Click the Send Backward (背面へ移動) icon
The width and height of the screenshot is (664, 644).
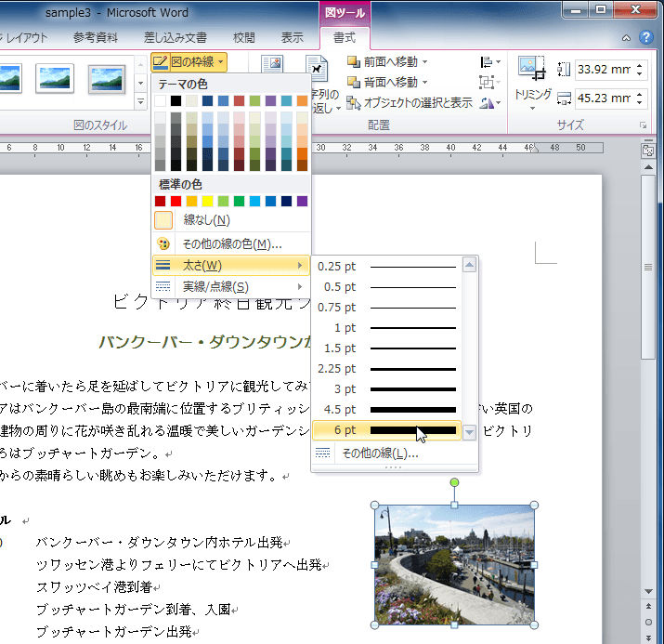[x=354, y=82]
